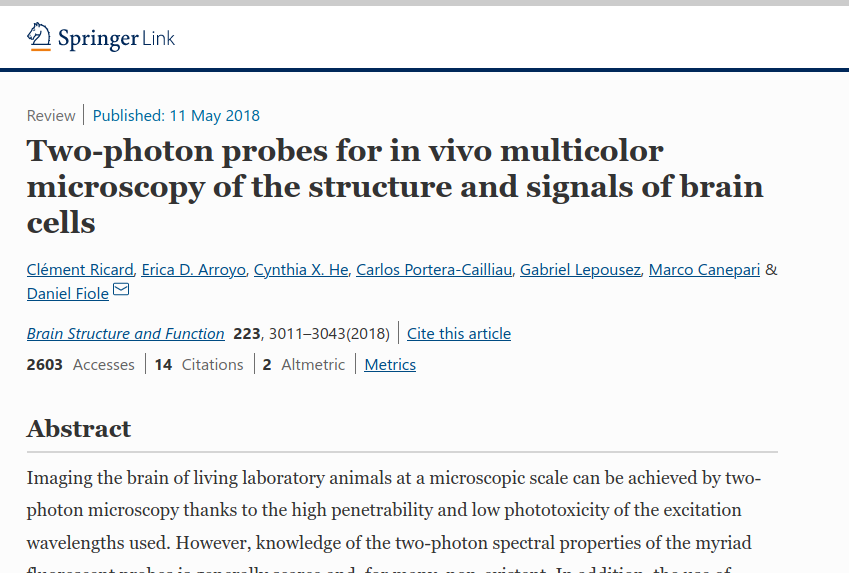
Task: Click the Review article type label
Action: coord(51,115)
